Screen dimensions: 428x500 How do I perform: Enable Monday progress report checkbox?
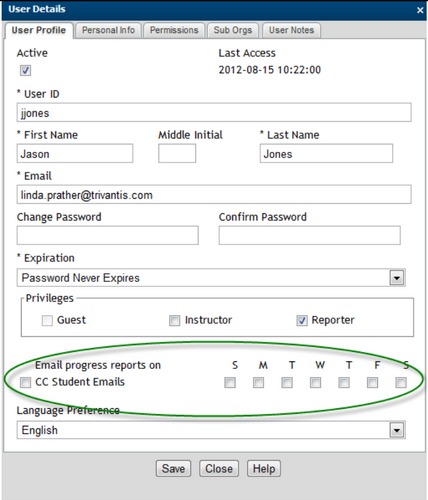tap(258, 382)
